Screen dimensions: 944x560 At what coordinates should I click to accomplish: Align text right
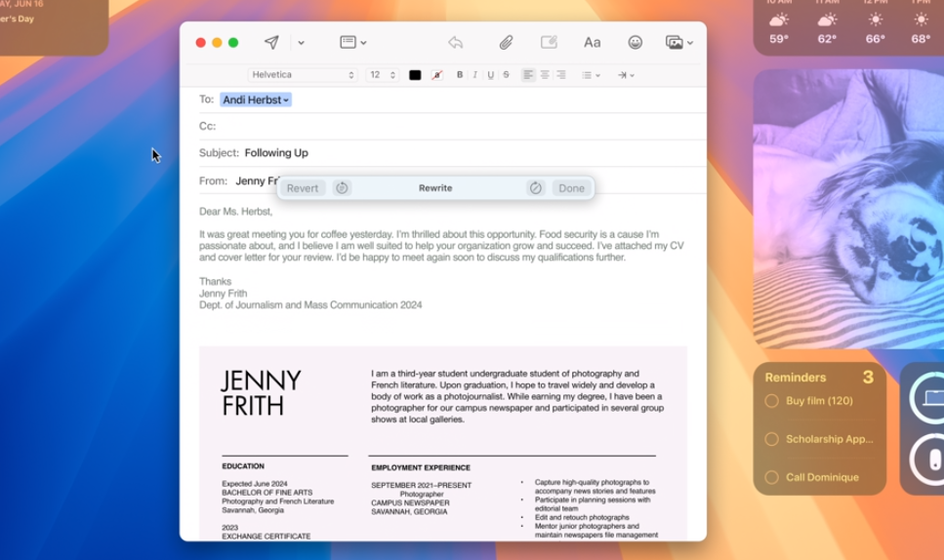click(560, 74)
